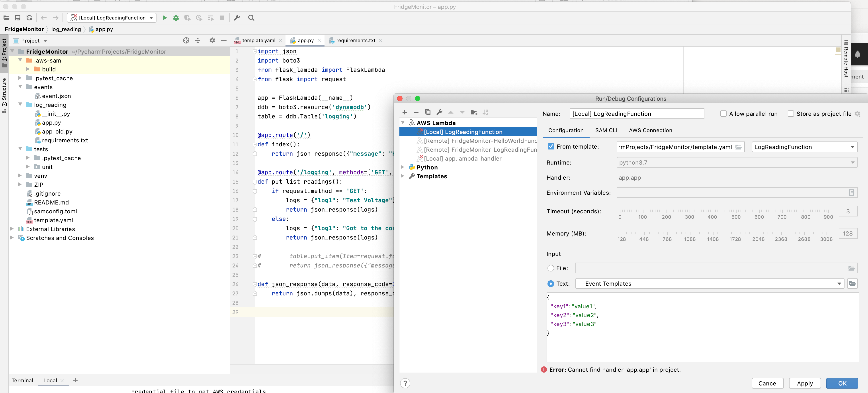The height and width of the screenshot is (393, 868).
Task: Check Store as project file
Action: click(x=792, y=114)
